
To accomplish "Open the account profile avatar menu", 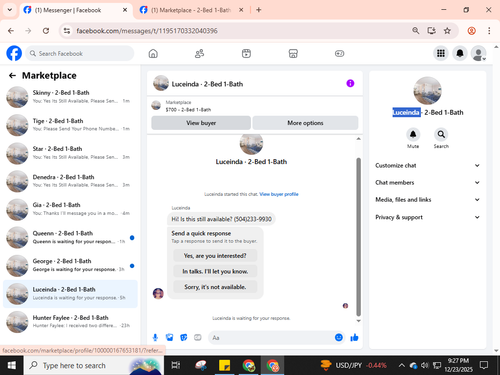I will 479,53.
